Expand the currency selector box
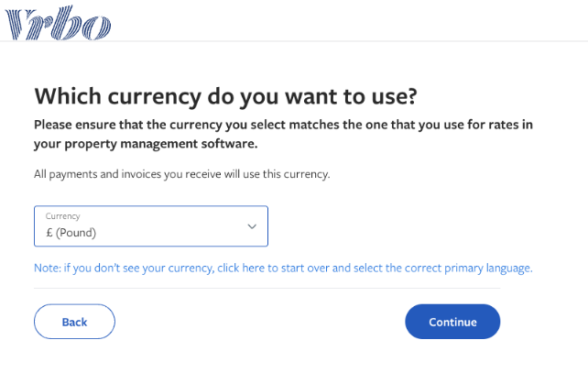The image size is (588, 384). pyautogui.click(x=151, y=226)
